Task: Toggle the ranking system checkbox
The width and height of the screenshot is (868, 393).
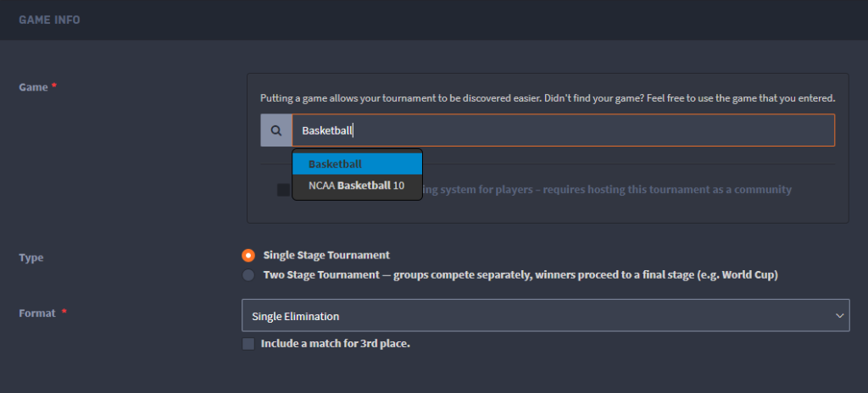Action: (283, 190)
